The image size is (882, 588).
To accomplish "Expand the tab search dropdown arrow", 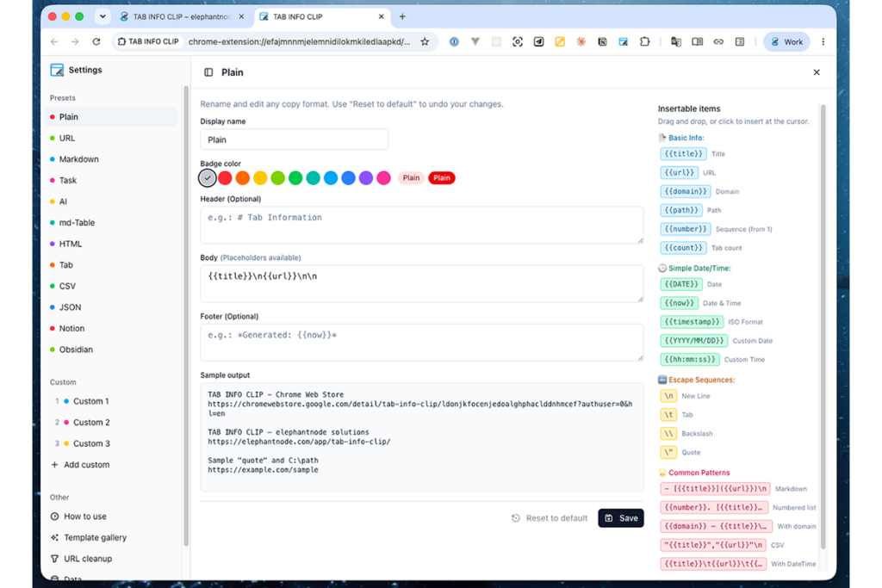I will coord(102,17).
